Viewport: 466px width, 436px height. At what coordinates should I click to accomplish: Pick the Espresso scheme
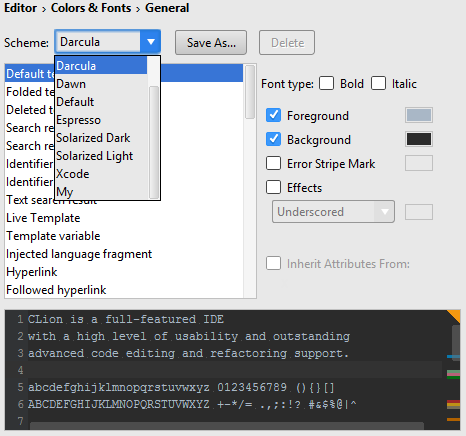coord(101,120)
